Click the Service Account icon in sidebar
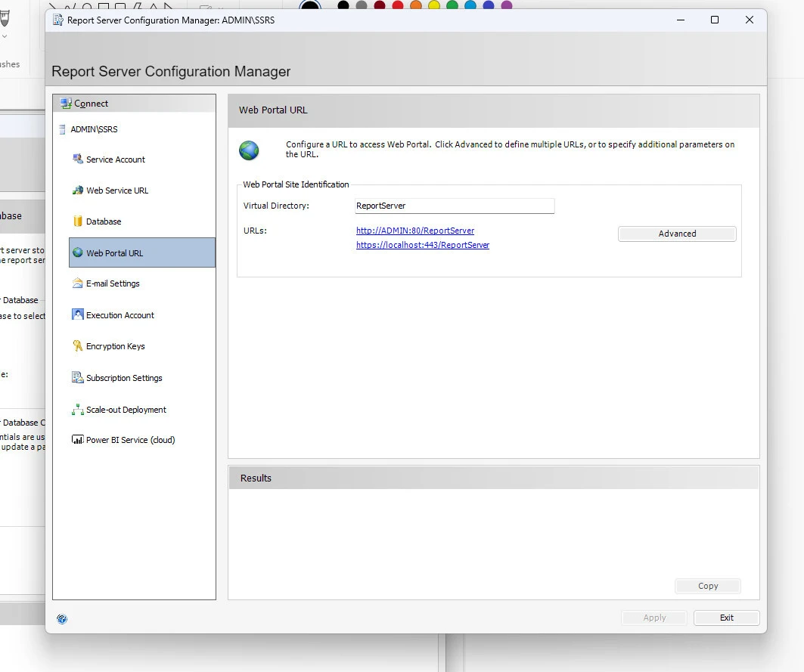The width and height of the screenshot is (804, 672). [77, 159]
